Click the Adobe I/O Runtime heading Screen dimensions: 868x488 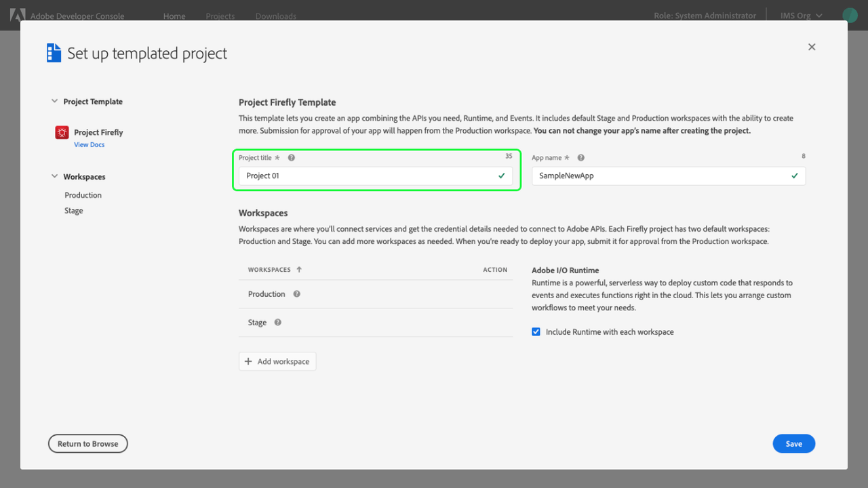(566, 270)
